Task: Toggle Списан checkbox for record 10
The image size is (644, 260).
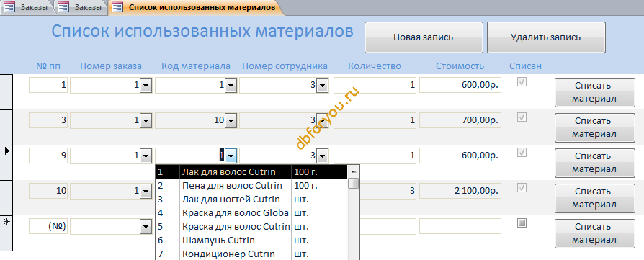Action: [522, 188]
